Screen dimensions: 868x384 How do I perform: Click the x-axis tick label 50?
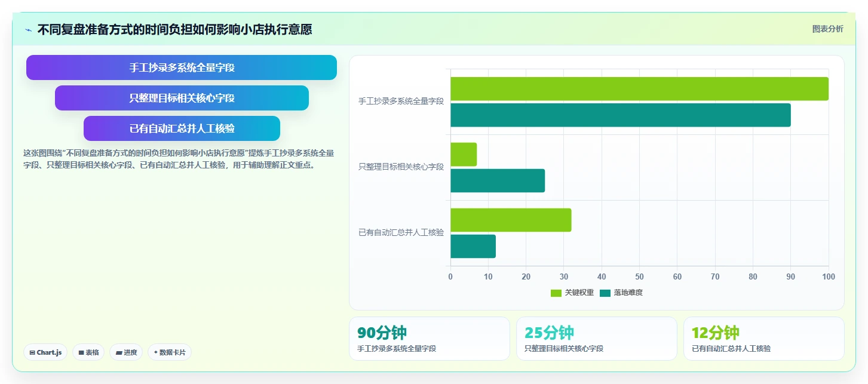pyautogui.click(x=639, y=277)
